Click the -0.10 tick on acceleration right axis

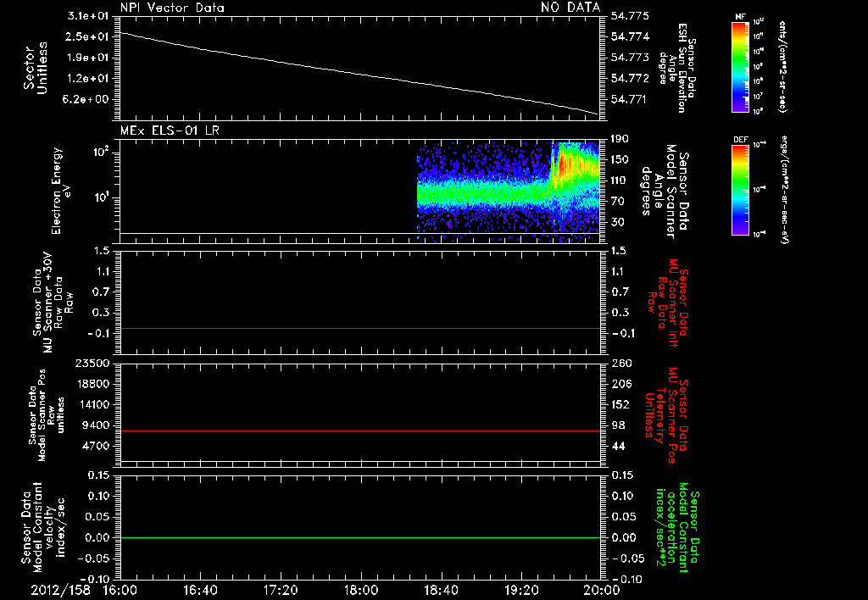click(x=627, y=579)
